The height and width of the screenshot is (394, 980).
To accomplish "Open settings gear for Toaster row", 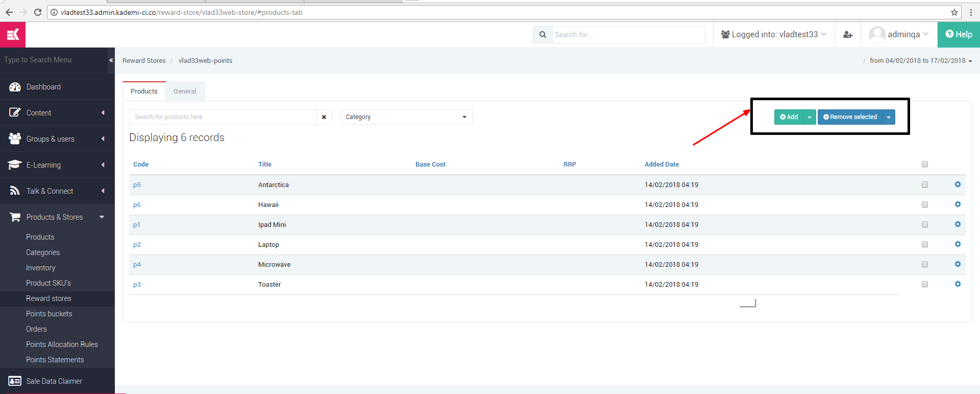I will (x=958, y=284).
